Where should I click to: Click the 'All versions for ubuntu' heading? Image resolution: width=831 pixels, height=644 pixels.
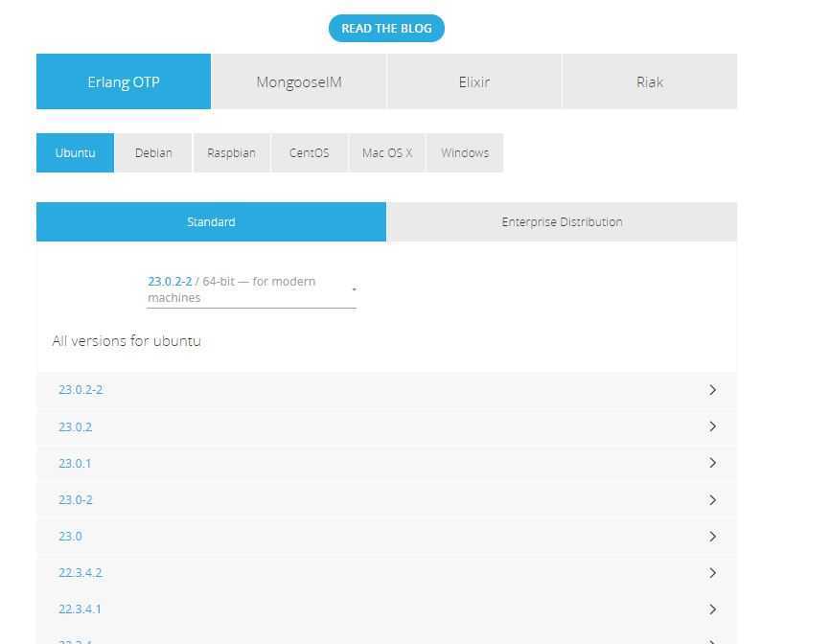point(127,341)
